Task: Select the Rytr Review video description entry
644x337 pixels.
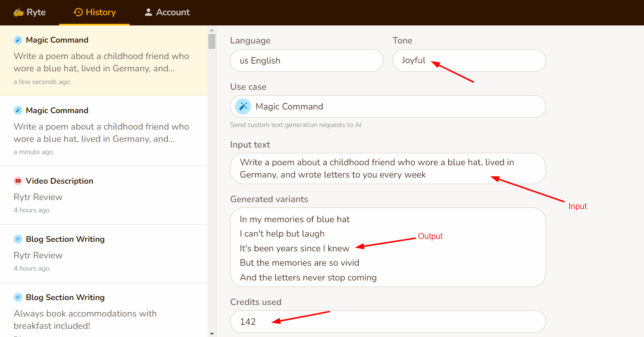Action: click(x=104, y=195)
